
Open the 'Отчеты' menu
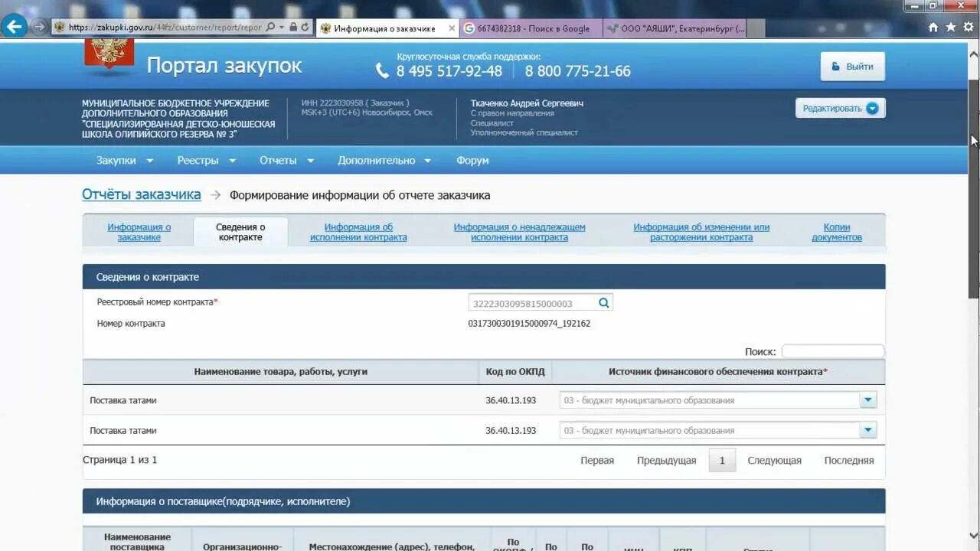pyautogui.click(x=286, y=160)
